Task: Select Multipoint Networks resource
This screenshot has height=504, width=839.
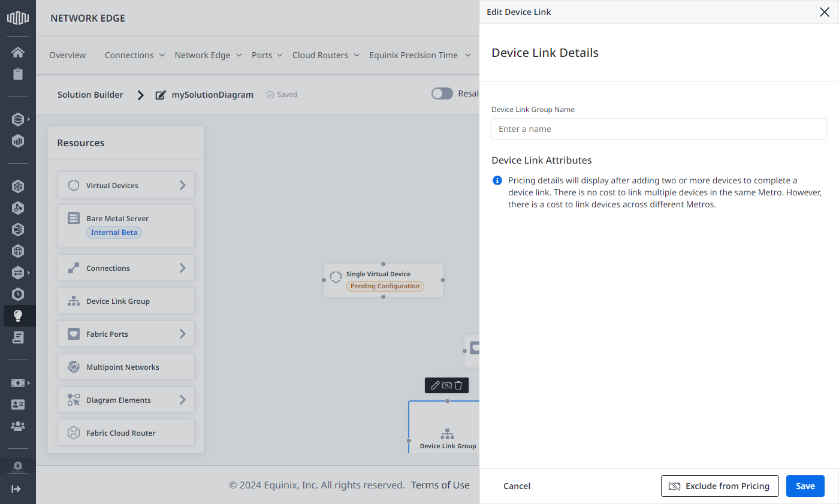Action: [126, 367]
